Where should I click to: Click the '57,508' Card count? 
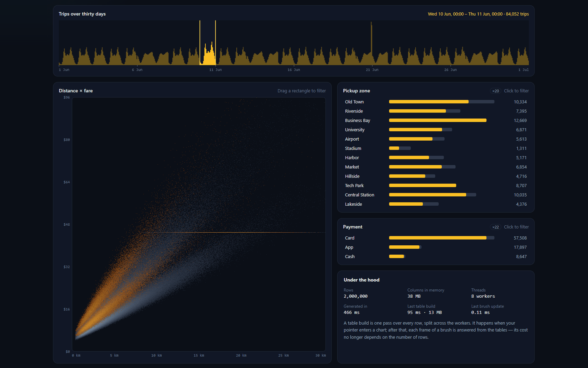pos(520,238)
